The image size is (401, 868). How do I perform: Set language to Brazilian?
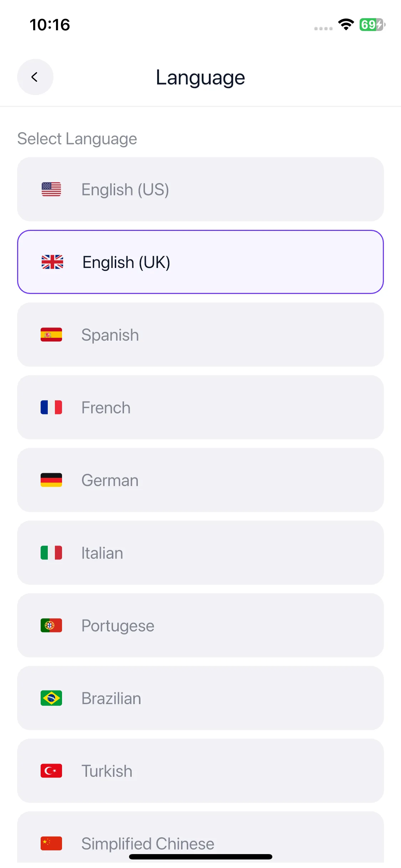(x=200, y=698)
